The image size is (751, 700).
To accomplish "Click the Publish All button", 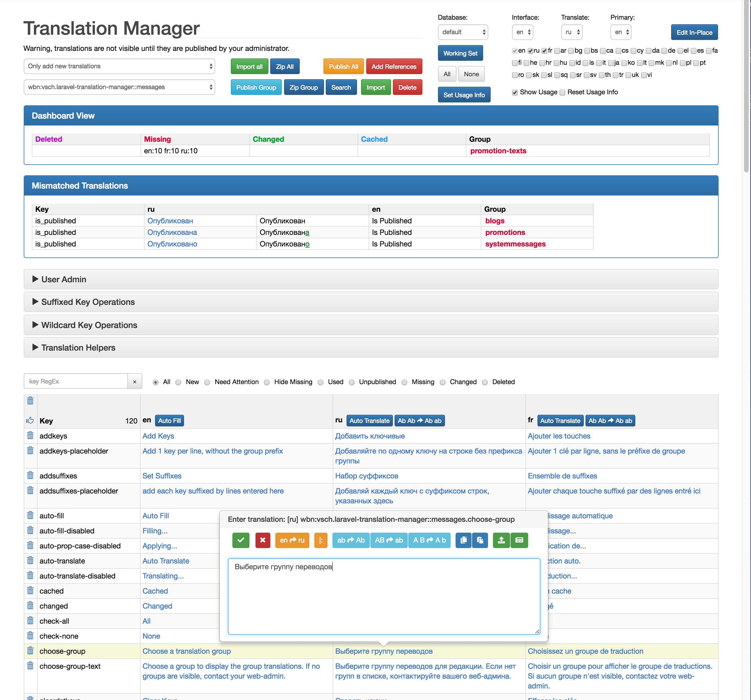I will pyautogui.click(x=343, y=66).
